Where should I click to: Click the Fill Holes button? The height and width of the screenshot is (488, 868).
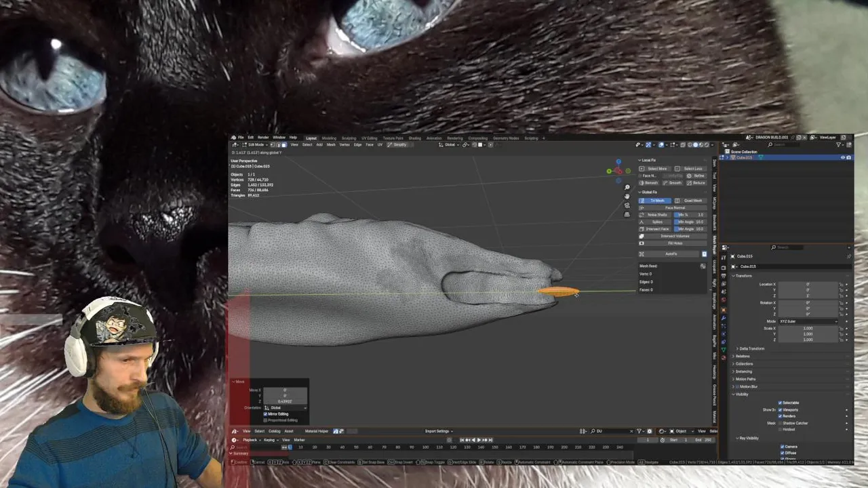673,243
